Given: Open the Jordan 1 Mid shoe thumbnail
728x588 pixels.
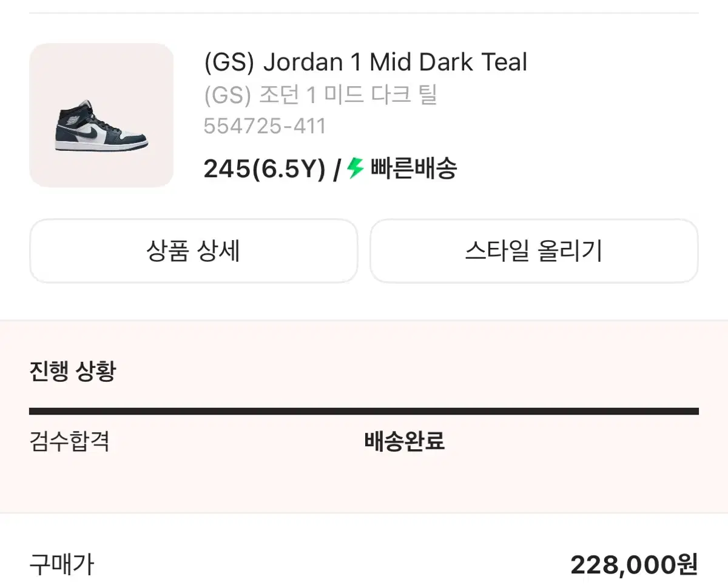Looking at the screenshot, I should 101,115.
